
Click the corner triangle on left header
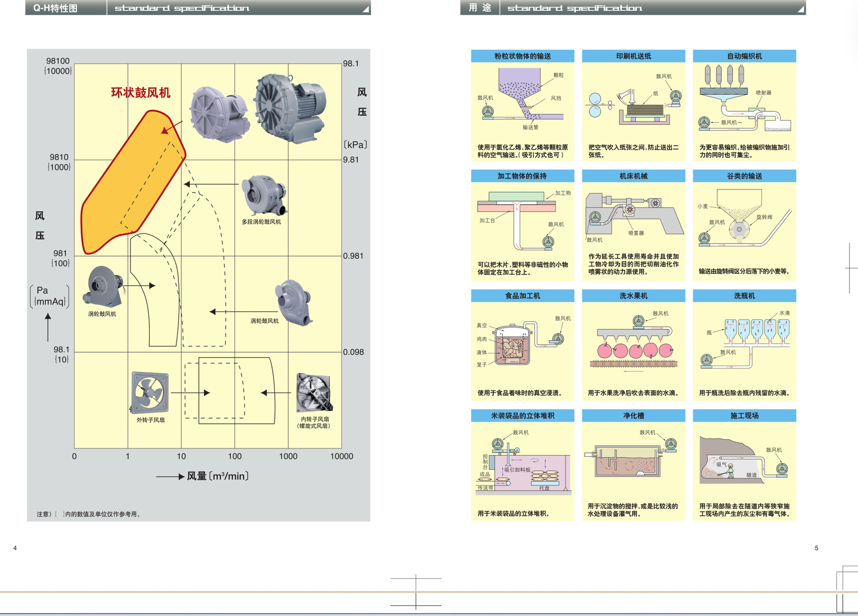366,9
